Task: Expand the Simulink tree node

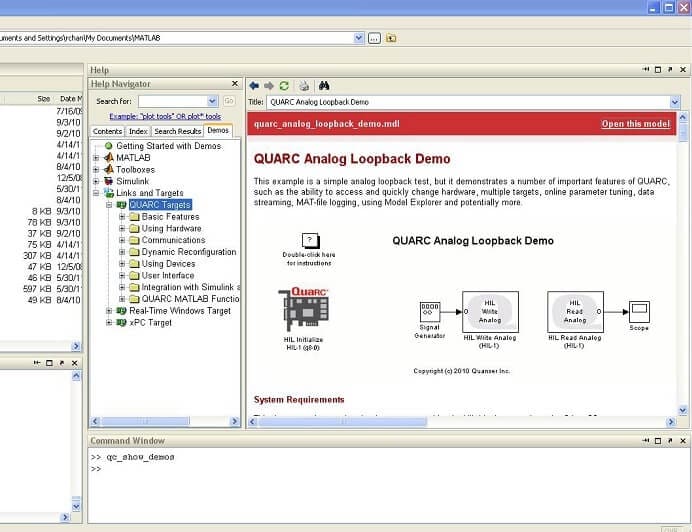Action: pyautogui.click(x=97, y=181)
